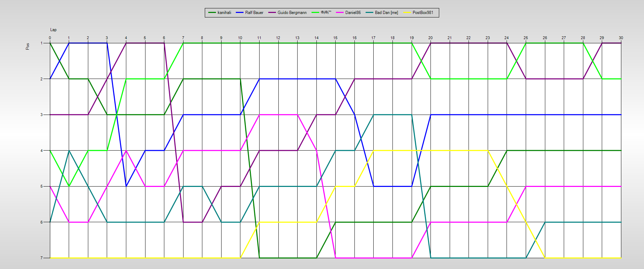Click the blue line's low point at lap 4
This screenshot has height=269, width=644.
tap(126, 186)
